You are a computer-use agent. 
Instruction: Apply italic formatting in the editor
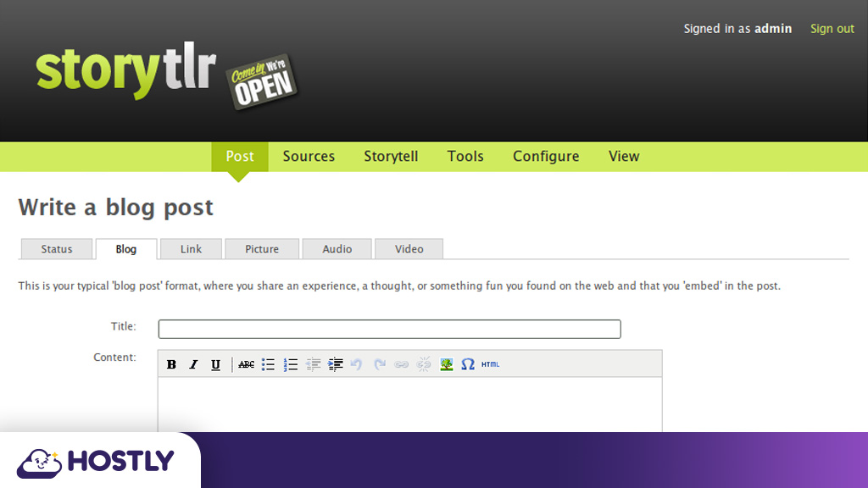[x=193, y=364]
